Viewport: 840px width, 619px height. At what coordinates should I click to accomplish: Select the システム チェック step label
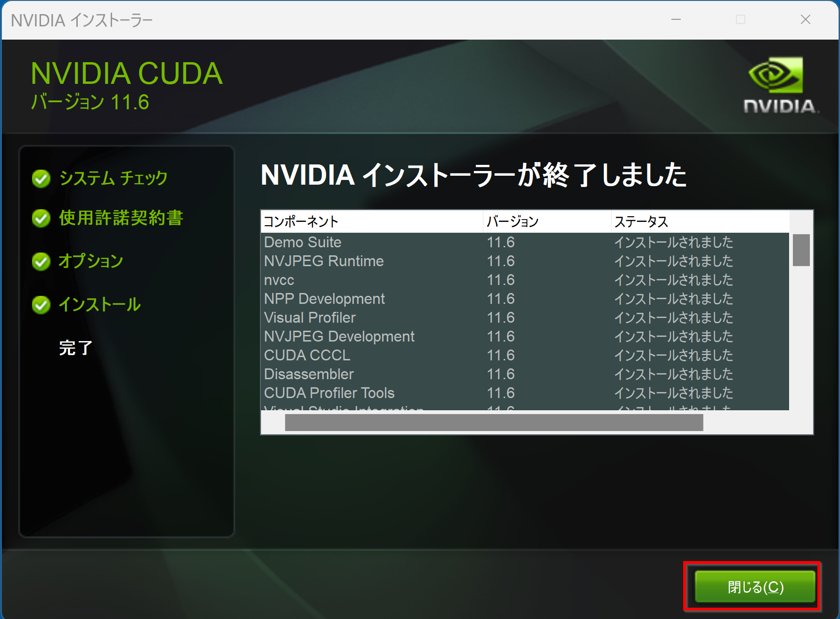click(113, 178)
